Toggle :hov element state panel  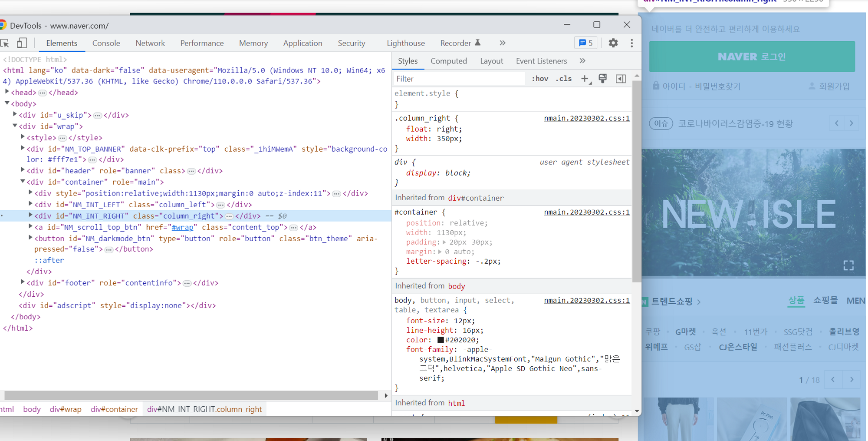[x=540, y=79]
